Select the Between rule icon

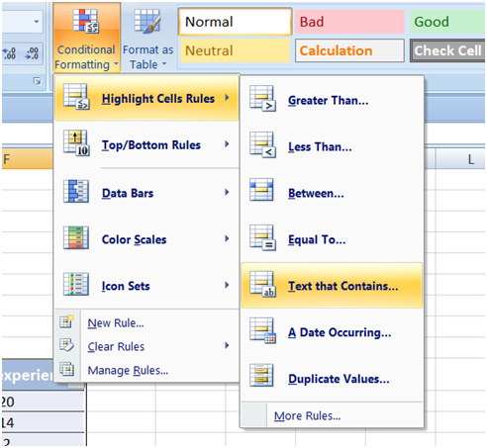261,190
